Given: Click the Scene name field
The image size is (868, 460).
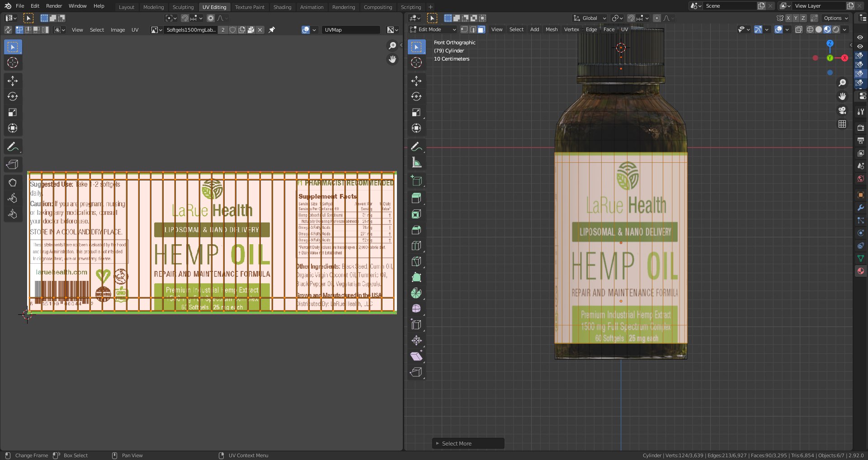Looking at the screenshot, I should click(730, 6).
